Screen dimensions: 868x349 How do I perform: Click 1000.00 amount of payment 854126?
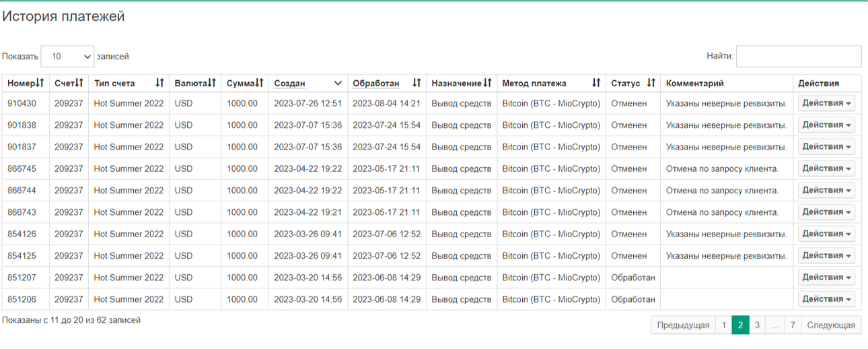[242, 234]
